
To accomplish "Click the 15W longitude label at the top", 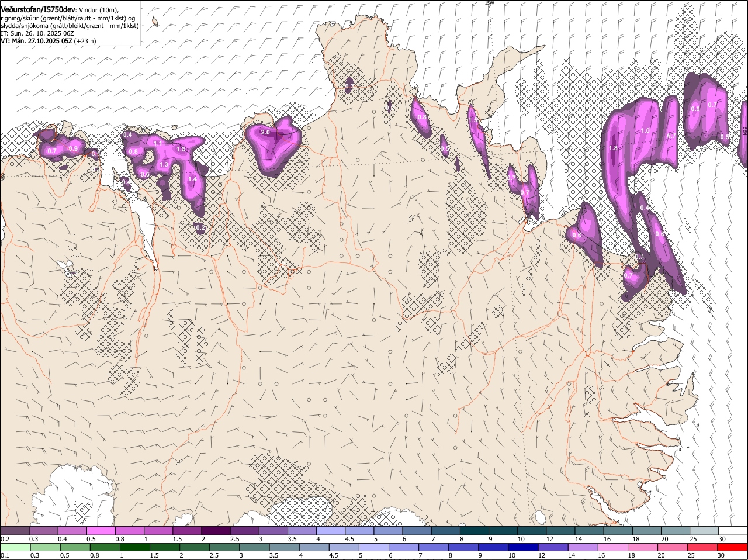I will [x=489, y=3].
